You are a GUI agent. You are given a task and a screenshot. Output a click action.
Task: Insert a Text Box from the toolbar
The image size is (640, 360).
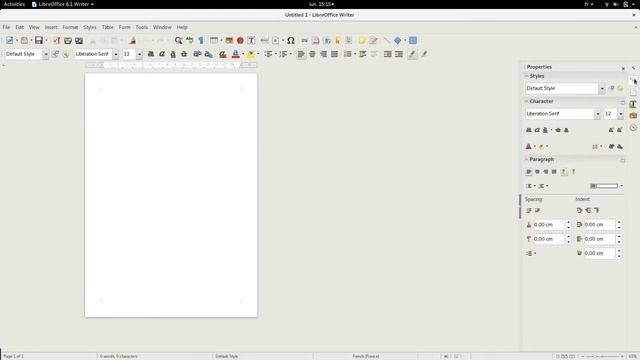click(x=251, y=40)
